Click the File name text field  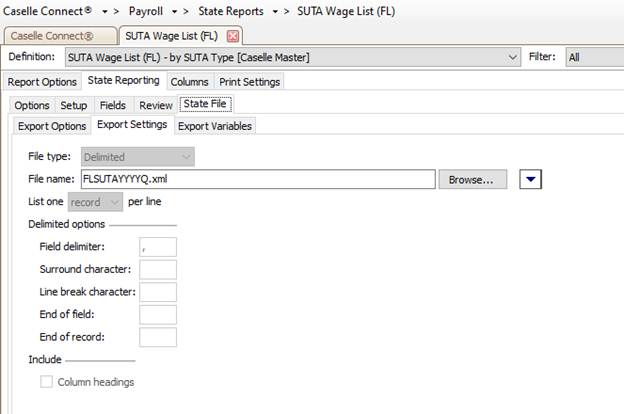(x=257, y=179)
